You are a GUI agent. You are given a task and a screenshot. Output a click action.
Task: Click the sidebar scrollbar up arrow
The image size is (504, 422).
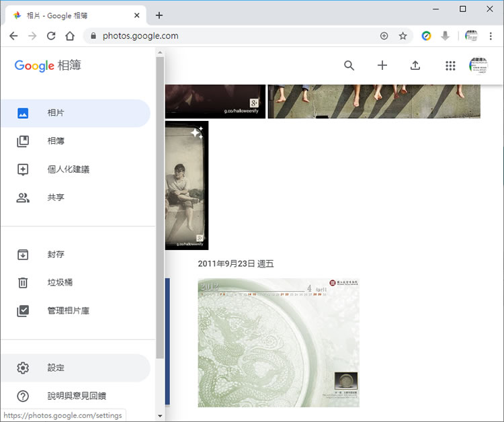pyautogui.click(x=160, y=52)
